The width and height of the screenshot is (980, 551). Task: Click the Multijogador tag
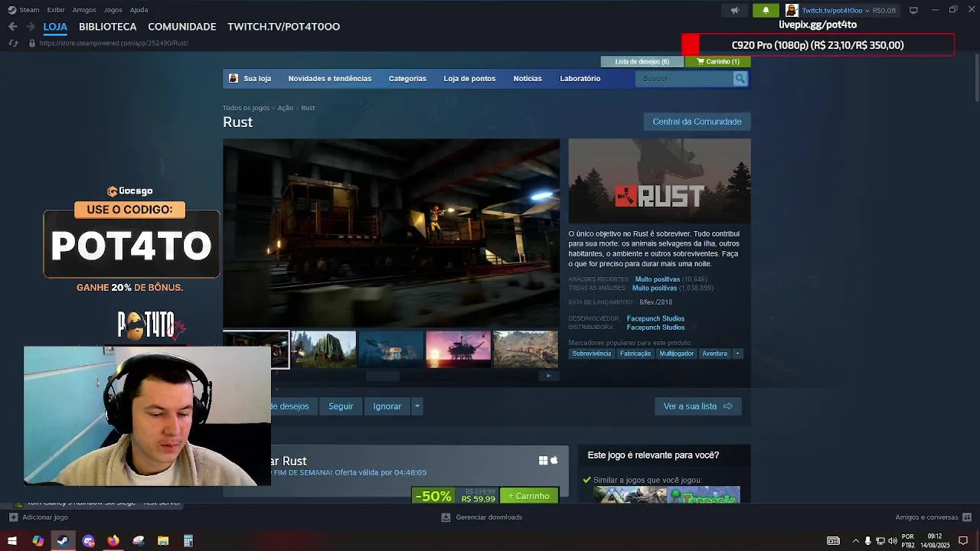pos(677,354)
